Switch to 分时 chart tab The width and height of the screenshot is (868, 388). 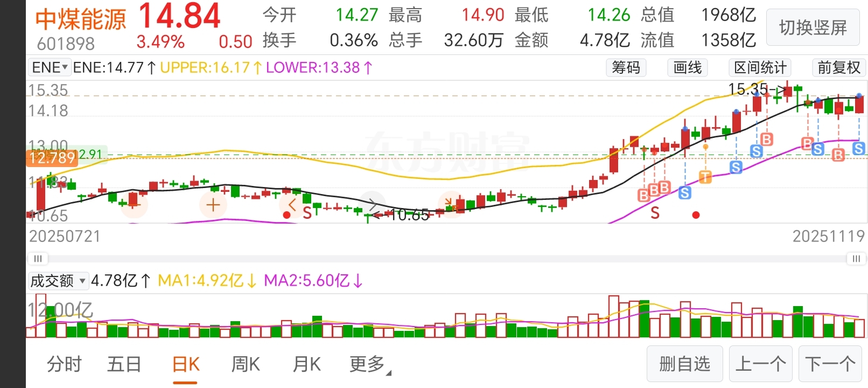pos(64,365)
